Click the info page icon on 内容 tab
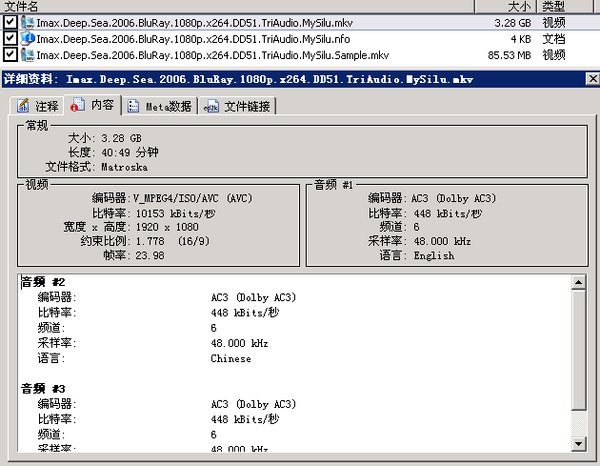The image size is (600, 466). [x=77, y=105]
